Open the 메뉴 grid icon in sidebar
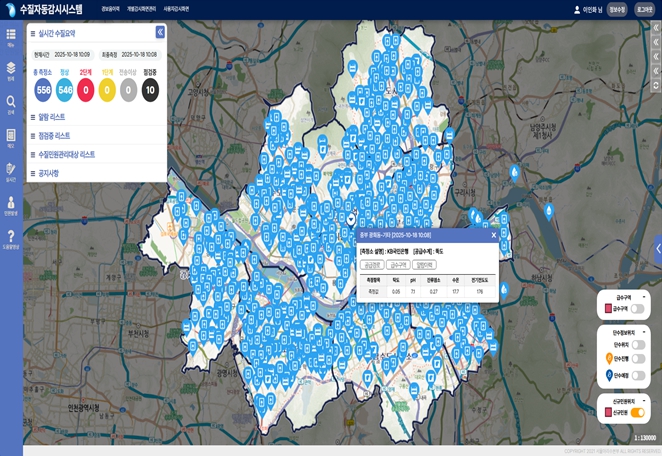This screenshot has width=662, height=456. (x=11, y=37)
